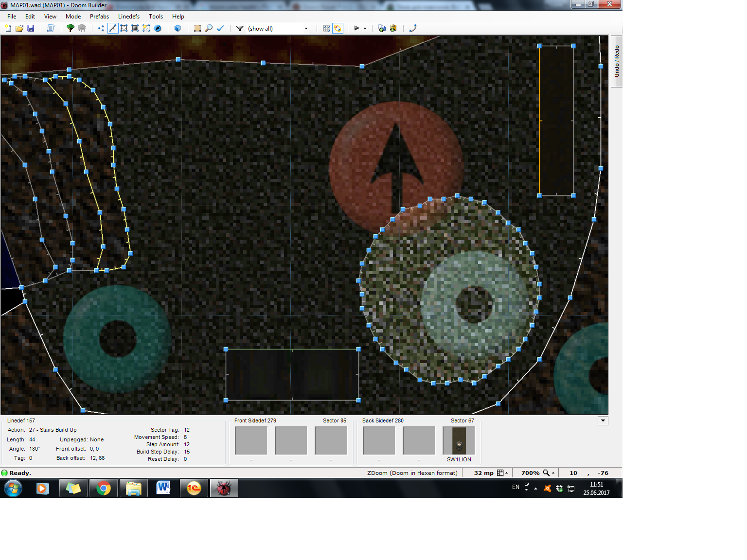This screenshot has height=560, width=747.
Task: Click the EN language indicator
Action: [516, 487]
